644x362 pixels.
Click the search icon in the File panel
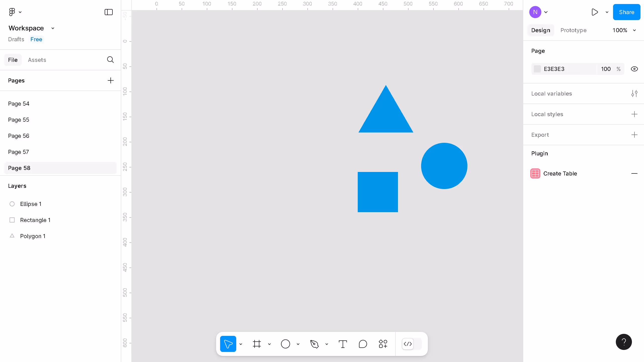[110, 60]
